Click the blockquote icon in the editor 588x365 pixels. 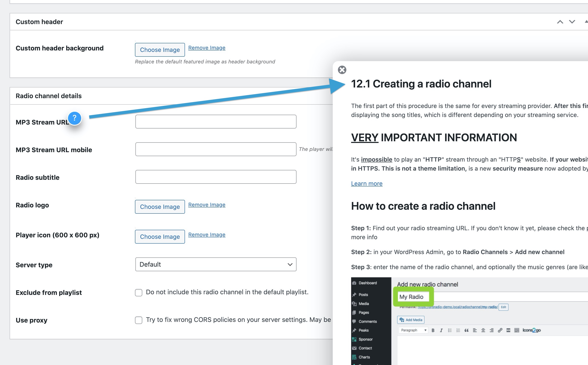tap(466, 330)
